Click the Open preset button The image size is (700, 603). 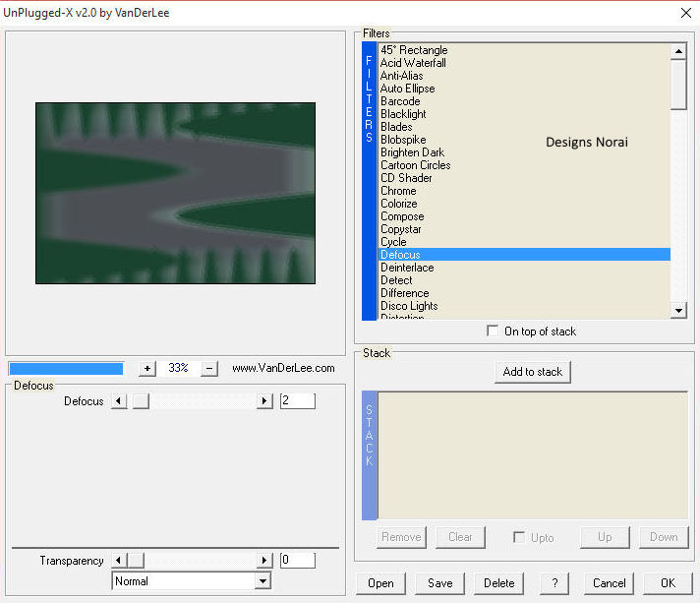coord(380,583)
